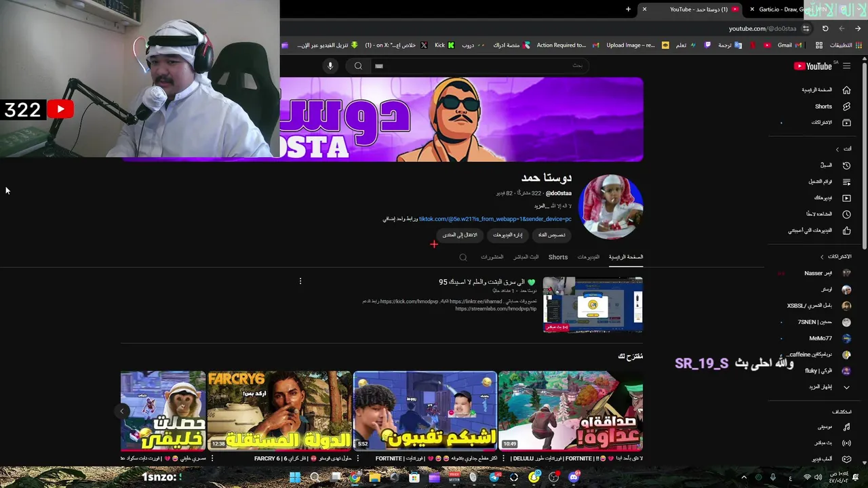Viewport: 868px width, 488px height.
Task: Switch to the Posts tab (المنشورات)
Action: pos(492,257)
